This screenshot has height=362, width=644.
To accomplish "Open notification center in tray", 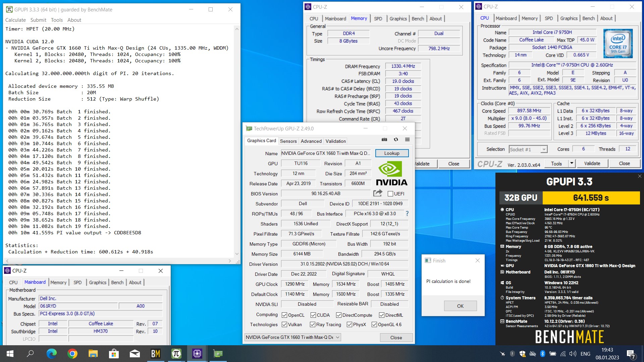I will coord(631,354).
